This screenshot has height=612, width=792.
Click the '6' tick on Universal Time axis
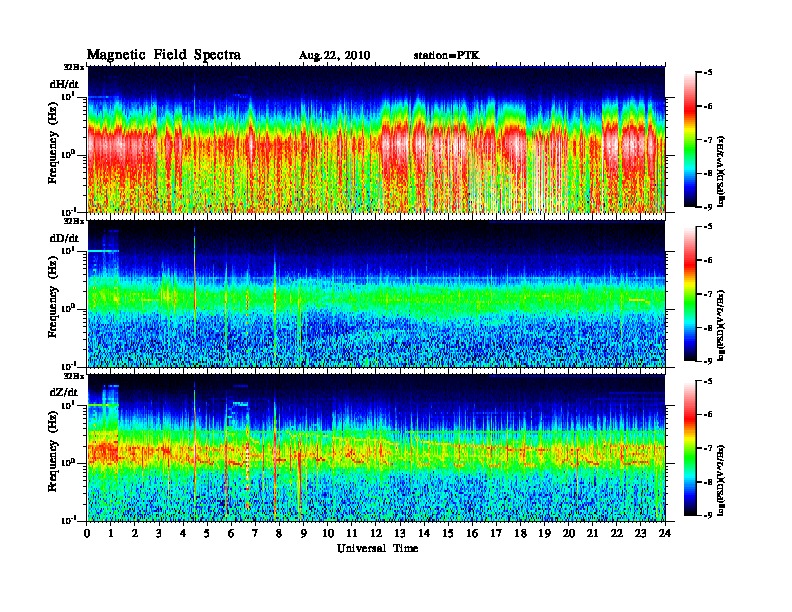coord(231,534)
